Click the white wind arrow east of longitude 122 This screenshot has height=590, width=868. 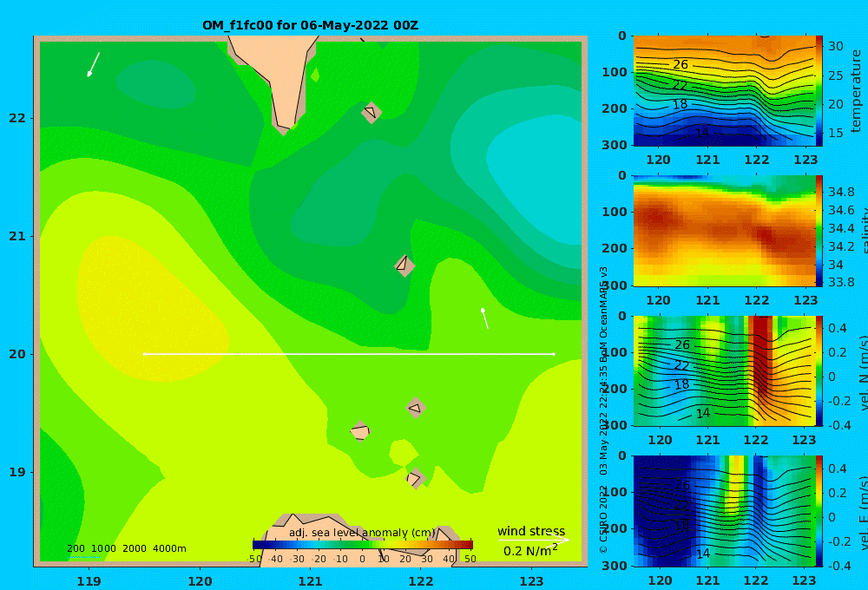pyautogui.click(x=484, y=318)
